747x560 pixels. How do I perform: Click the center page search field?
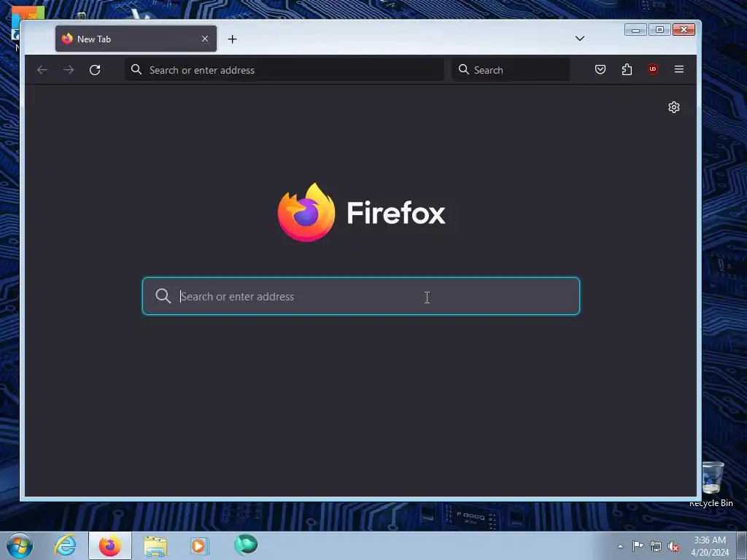coord(361,296)
